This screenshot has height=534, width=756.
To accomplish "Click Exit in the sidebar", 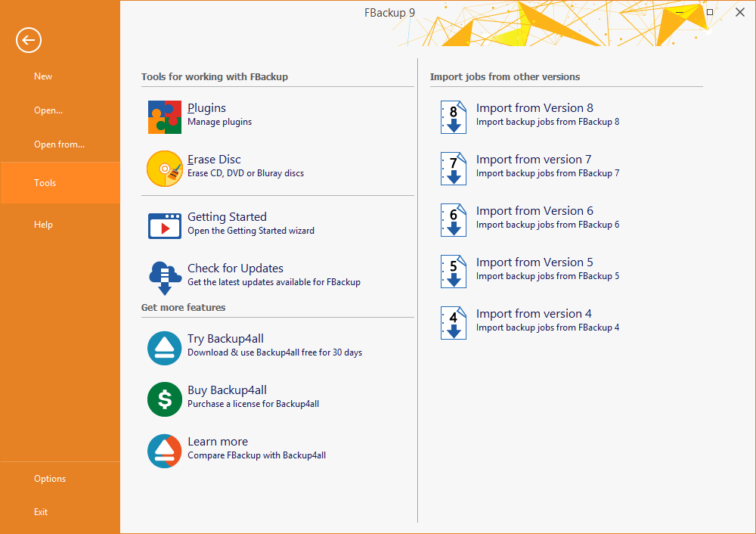I will [41, 512].
